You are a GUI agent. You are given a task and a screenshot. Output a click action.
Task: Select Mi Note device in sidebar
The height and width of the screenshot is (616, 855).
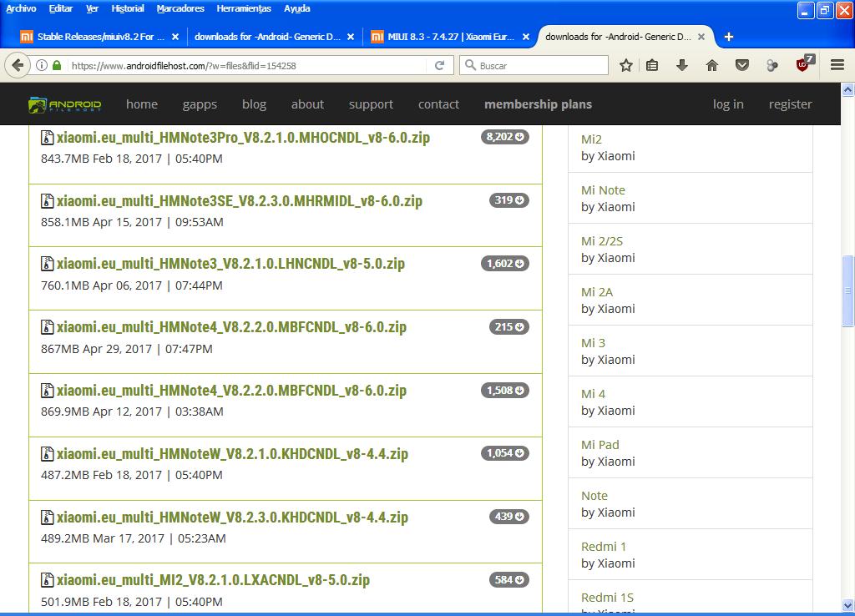tap(603, 190)
